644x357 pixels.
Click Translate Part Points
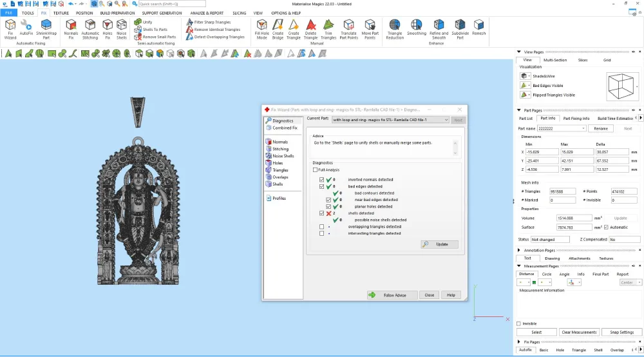348,29
